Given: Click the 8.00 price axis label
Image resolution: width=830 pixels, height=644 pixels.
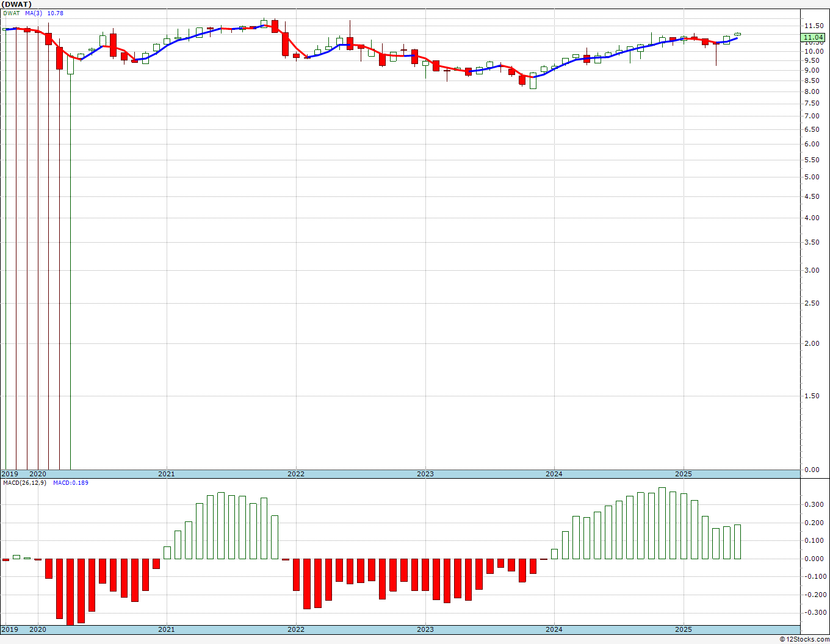Looking at the screenshot, I should click(812, 92).
